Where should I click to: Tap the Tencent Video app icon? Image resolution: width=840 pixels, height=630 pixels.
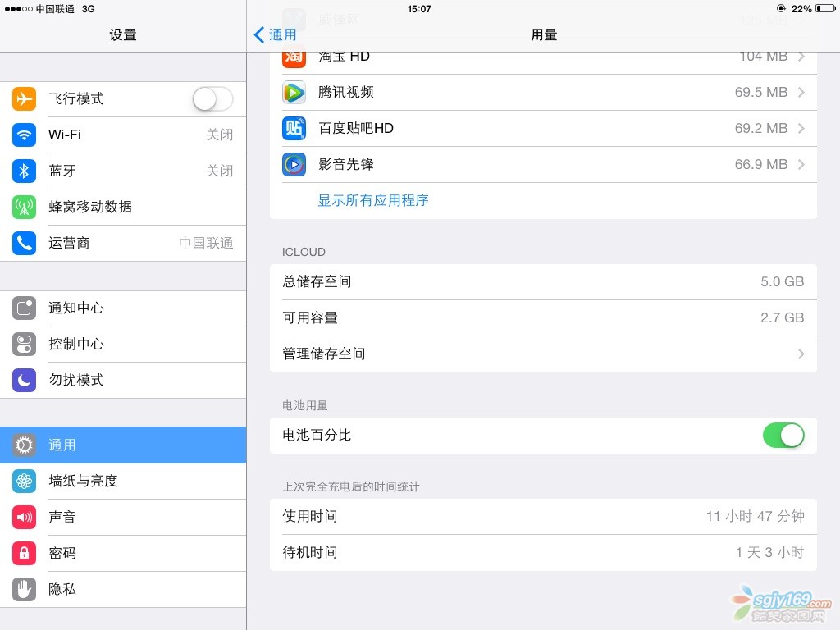point(294,92)
